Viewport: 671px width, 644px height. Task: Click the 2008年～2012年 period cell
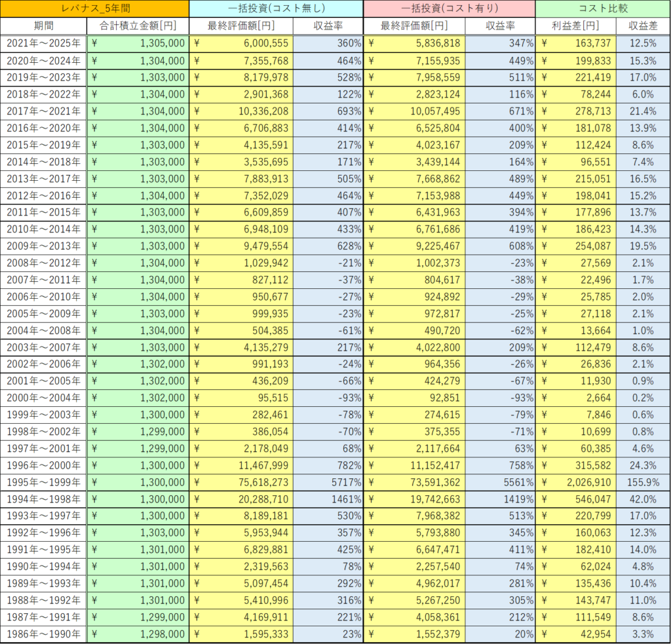[x=43, y=263]
